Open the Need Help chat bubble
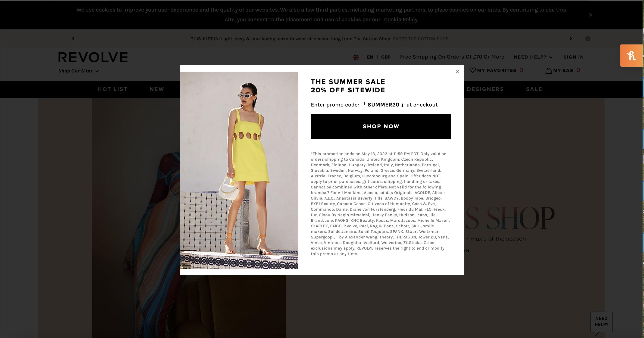 tap(601, 322)
